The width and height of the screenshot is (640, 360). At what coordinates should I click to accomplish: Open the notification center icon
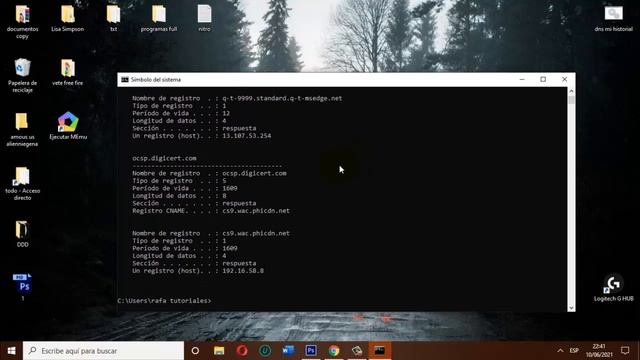tap(625, 351)
